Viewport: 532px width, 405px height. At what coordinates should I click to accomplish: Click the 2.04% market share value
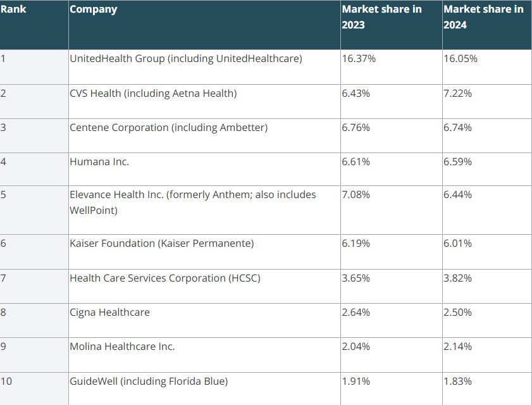point(356,347)
